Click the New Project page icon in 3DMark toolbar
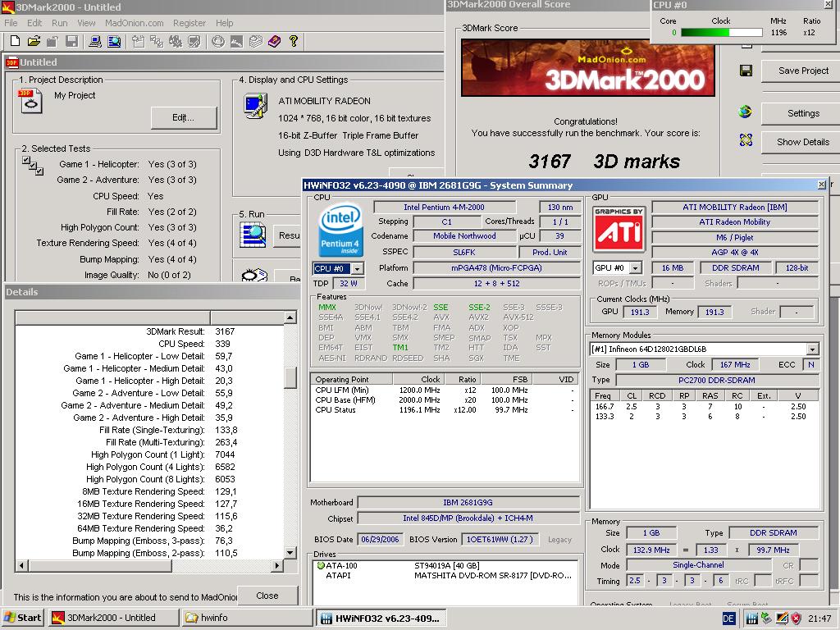 (x=15, y=41)
